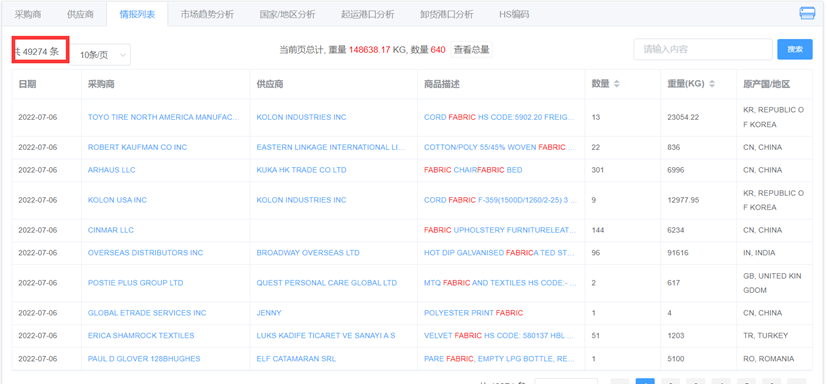Screen dimensions: 829x384
Task: Open buyer TOYO TIRE NORTH AMERICA link
Action: coord(163,117)
